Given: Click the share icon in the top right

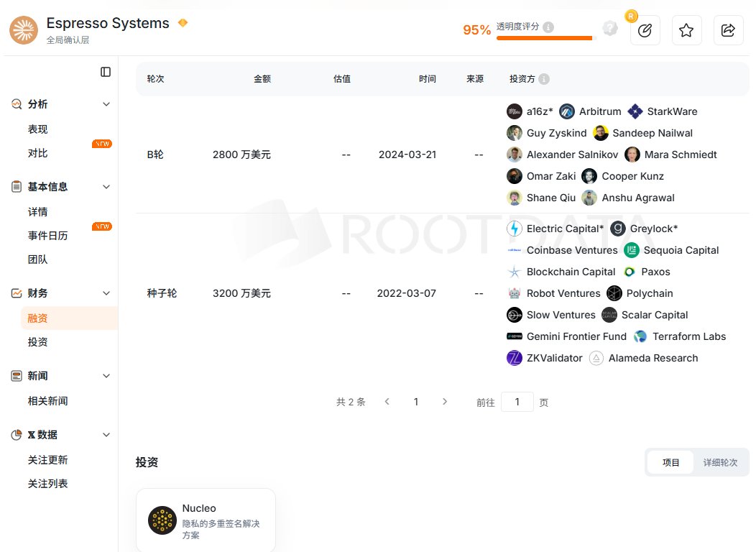Looking at the screenshot, I should click(728, 30).
